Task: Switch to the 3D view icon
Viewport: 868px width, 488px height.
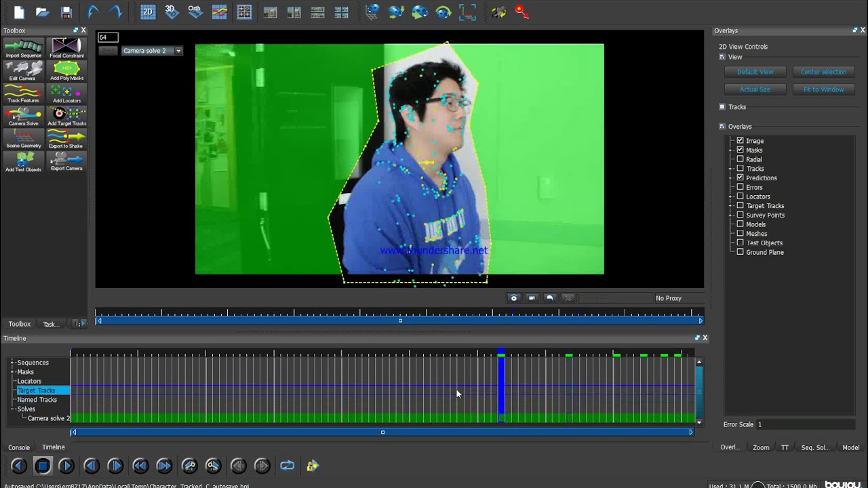Action: tap(172, 12)
